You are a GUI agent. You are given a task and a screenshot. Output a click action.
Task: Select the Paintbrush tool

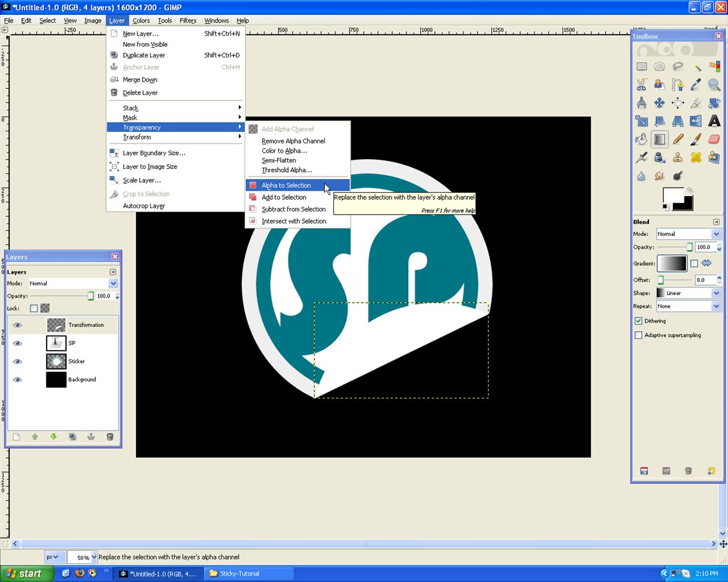coord(696,139)
